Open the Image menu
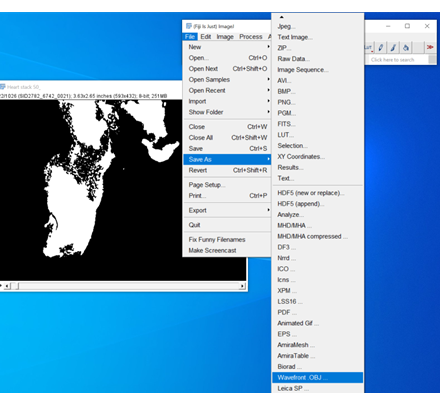Screen dimensions: 440x393 point(225,37)
